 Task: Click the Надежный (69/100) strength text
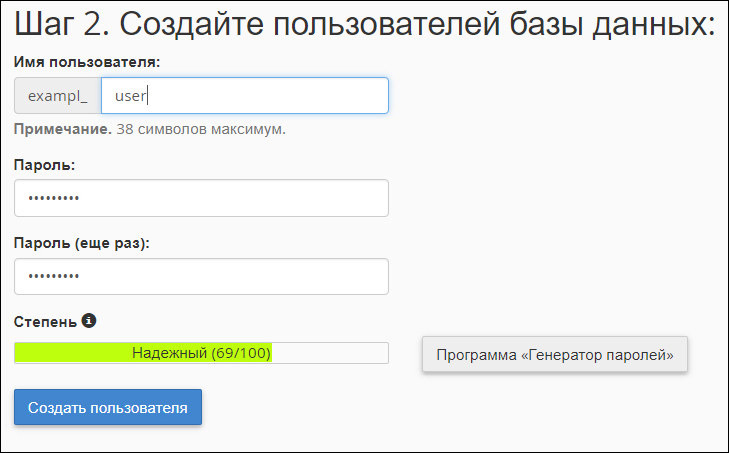[x=201, y=353]
